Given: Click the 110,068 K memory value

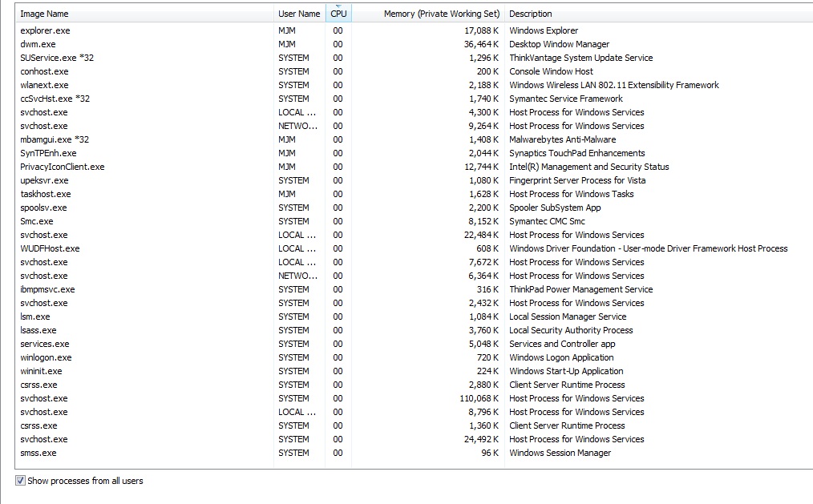Looking at the screenshot, I should tap(479, 399).
